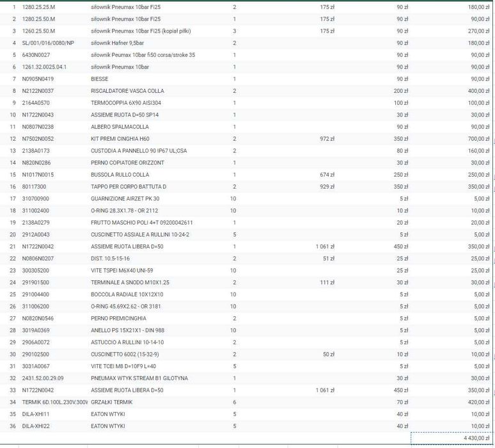Click the 111 zł price cell

coord(327,283)
